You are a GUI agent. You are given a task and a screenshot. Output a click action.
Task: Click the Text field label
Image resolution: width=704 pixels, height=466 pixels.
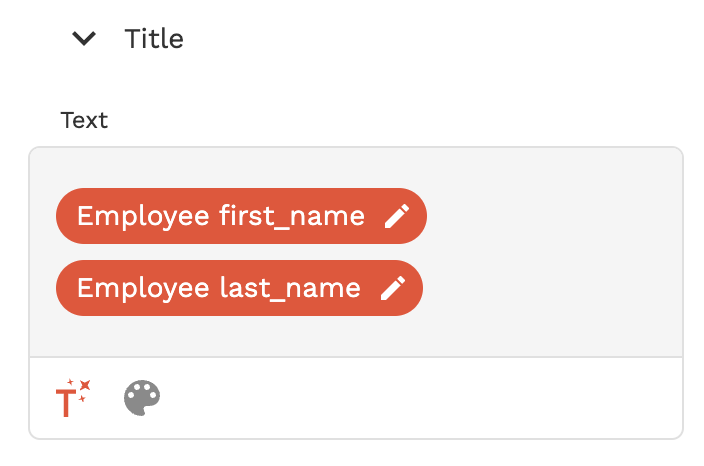(x=84, y=121)
